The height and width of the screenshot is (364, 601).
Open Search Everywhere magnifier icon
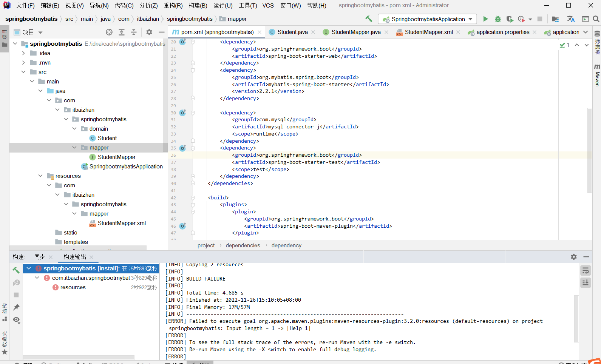[x=596, y=19]
